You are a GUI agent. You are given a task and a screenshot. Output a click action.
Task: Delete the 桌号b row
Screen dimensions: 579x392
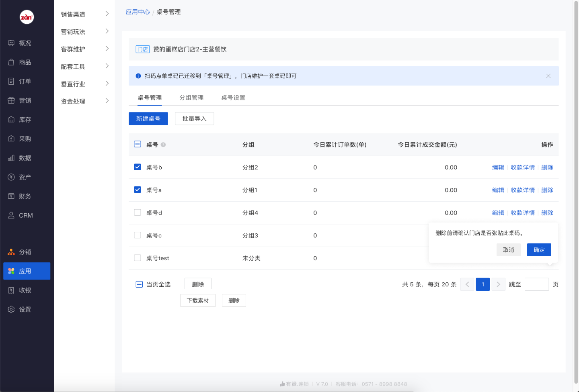click(x=547, y=167)
